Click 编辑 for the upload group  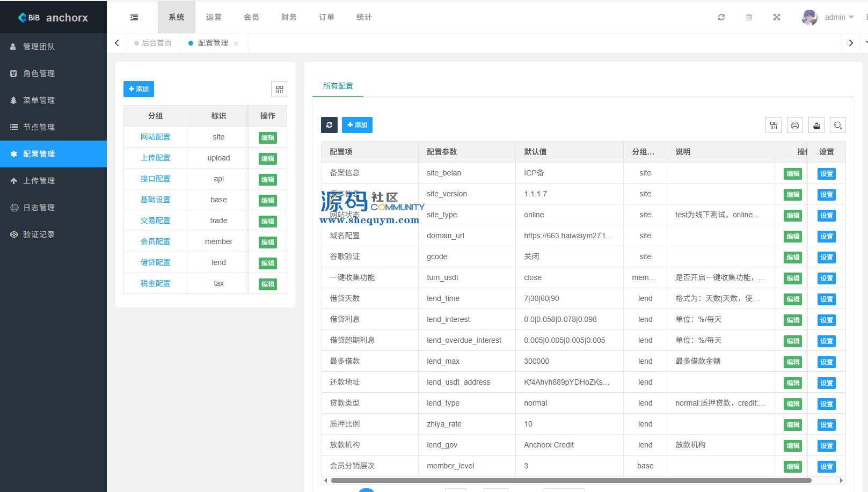click(267, 158)
